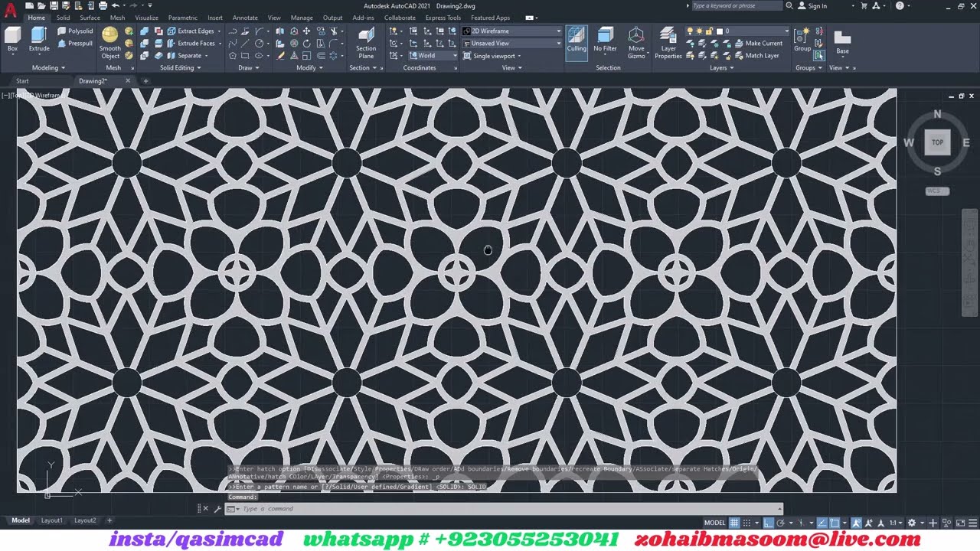Toggle snap mode in status bar
Screen dimensions: 980x551
pos(746,523)
